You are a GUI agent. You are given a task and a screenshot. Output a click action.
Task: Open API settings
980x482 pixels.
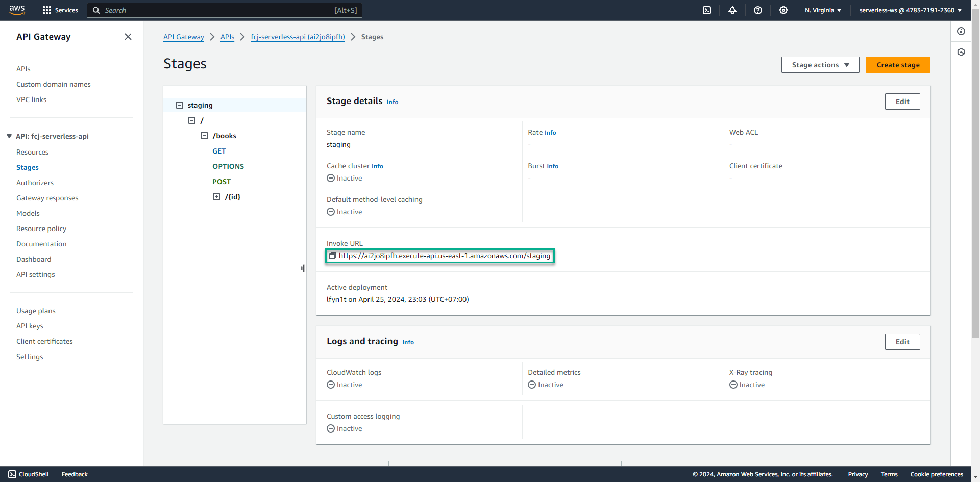[36, 274]
